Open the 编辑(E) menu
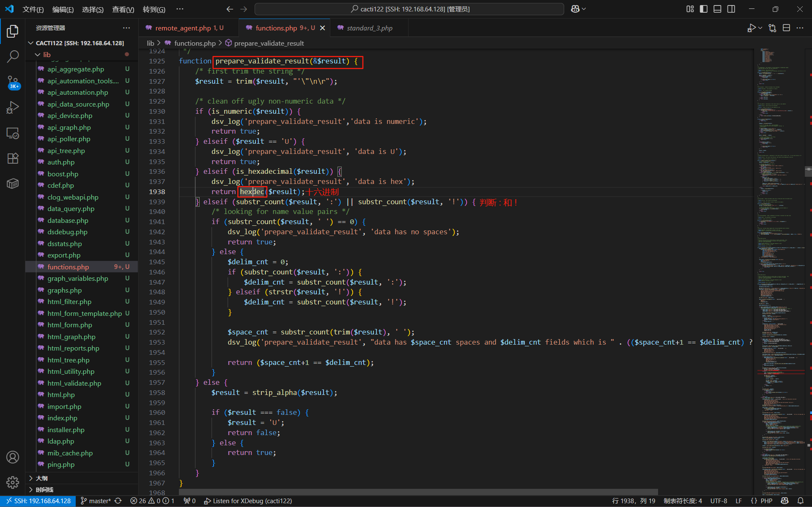This screenshot has width=812, height=507. pos(63,9)
